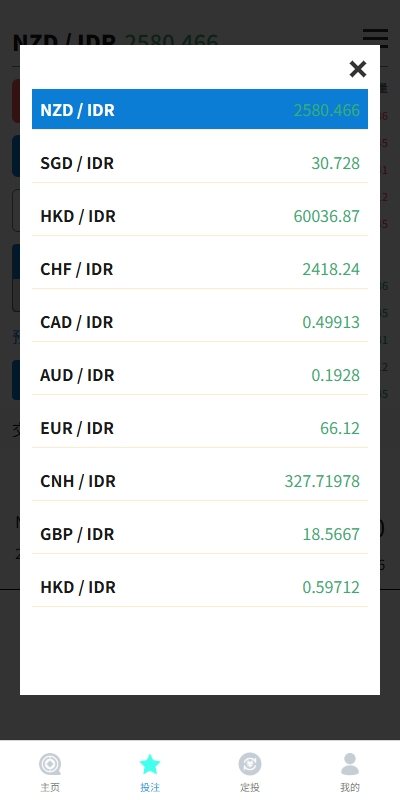Select the CHF / IDR pair
Image resolution: width=400 pixels, height=800 pixels.
tap(200, 269)
